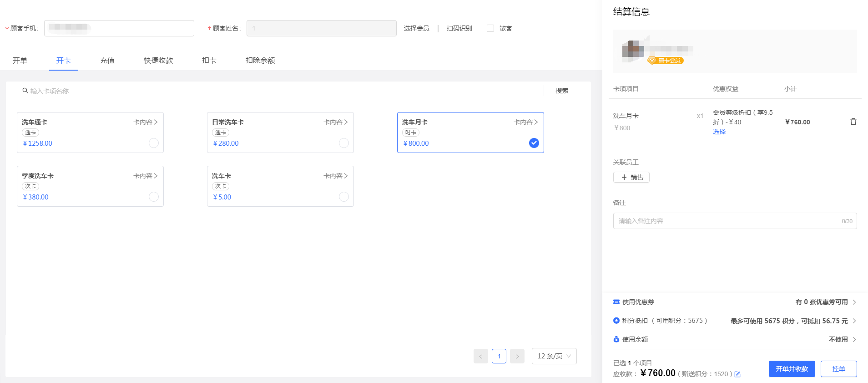
Task: Open the 积分抵扣 points deduction chevron
Action: tap(854, 321)
